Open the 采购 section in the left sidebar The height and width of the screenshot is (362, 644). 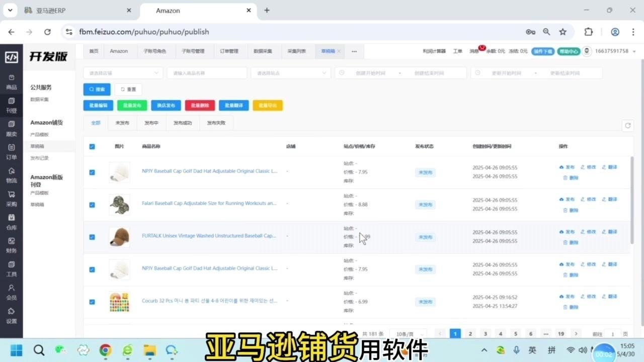(11, 199)
